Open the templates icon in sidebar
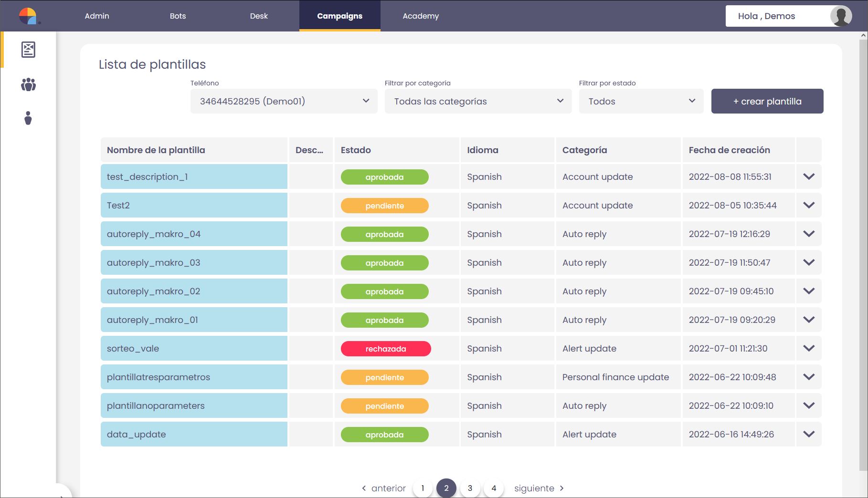 pyautogui.click(x=28, y=50)
